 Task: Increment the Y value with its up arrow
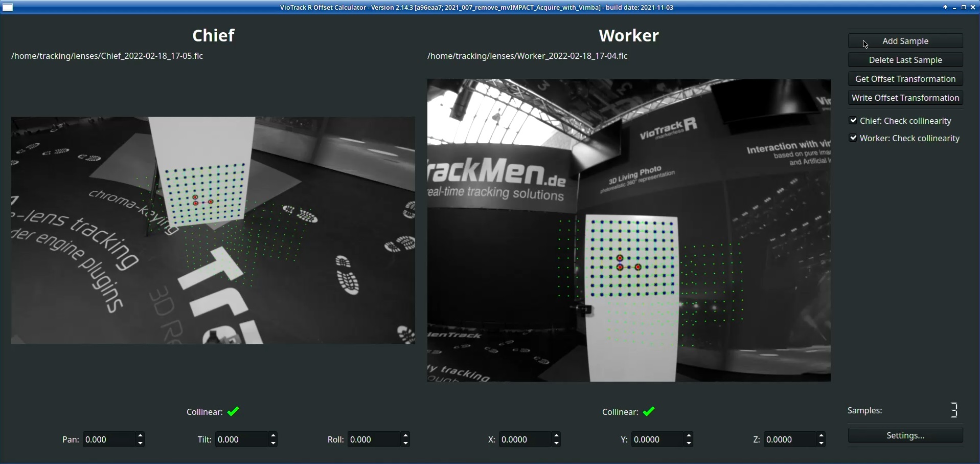point(688,435)
